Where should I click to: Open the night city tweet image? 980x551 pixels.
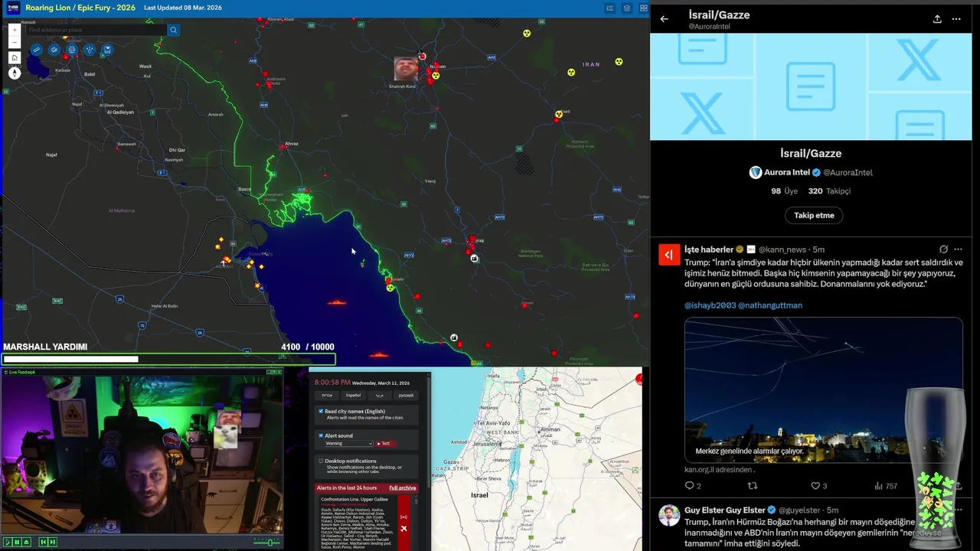[823, 390]
